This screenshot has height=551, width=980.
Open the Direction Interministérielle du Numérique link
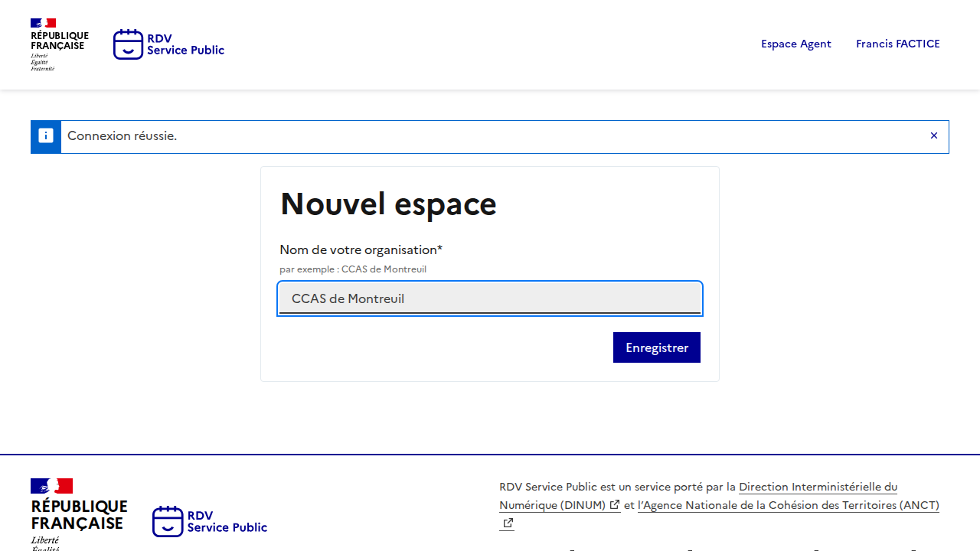click(817, 487)
